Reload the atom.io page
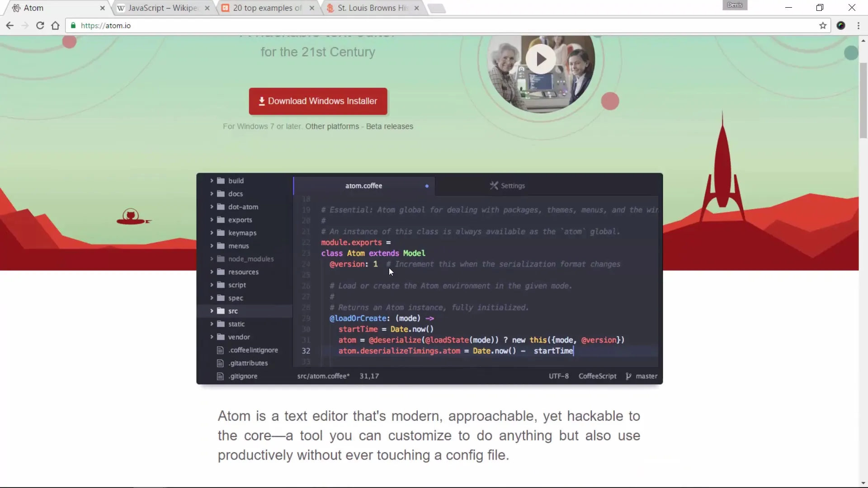 (x=40, y=26)
